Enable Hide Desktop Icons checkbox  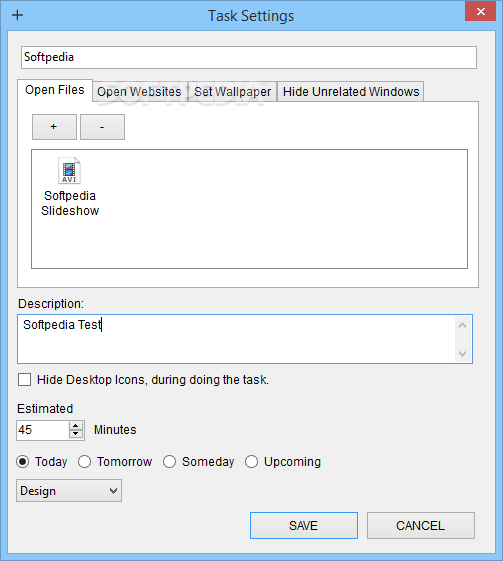24,380
